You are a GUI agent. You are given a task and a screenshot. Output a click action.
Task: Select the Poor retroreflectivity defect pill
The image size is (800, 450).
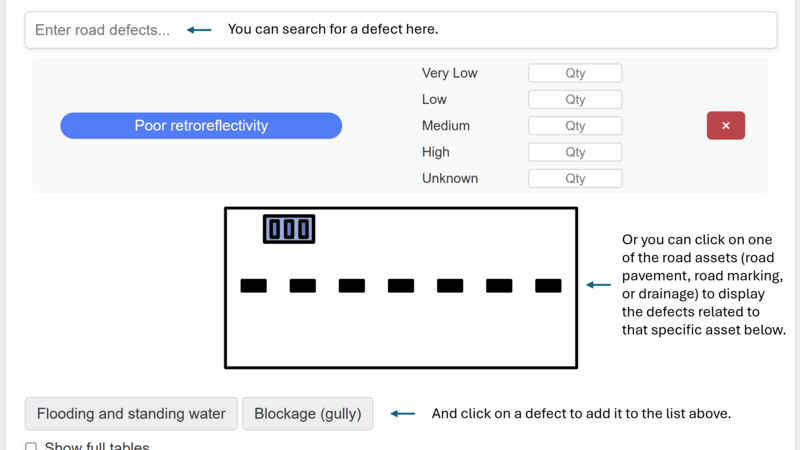point(201,126)
